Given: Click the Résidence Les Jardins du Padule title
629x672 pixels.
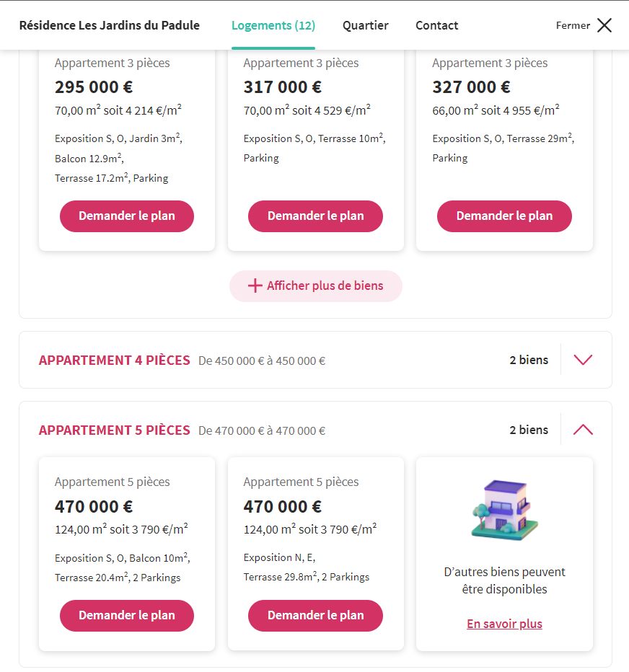Looking at the screenshot, I should pyautogui.click(x=109, y=25).
